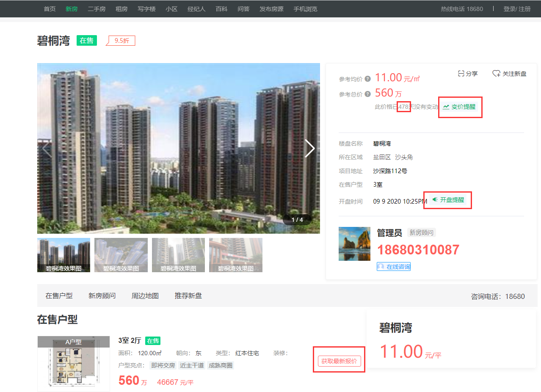Click 盐田区 district link
Screen dimensions: 541x392
(x=382, y=157)
